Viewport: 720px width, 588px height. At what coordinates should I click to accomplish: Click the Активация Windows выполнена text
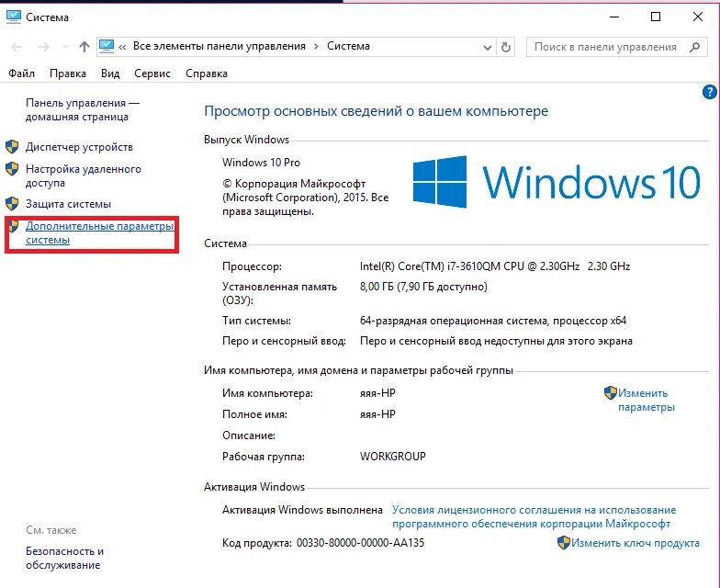pos(302,510)
